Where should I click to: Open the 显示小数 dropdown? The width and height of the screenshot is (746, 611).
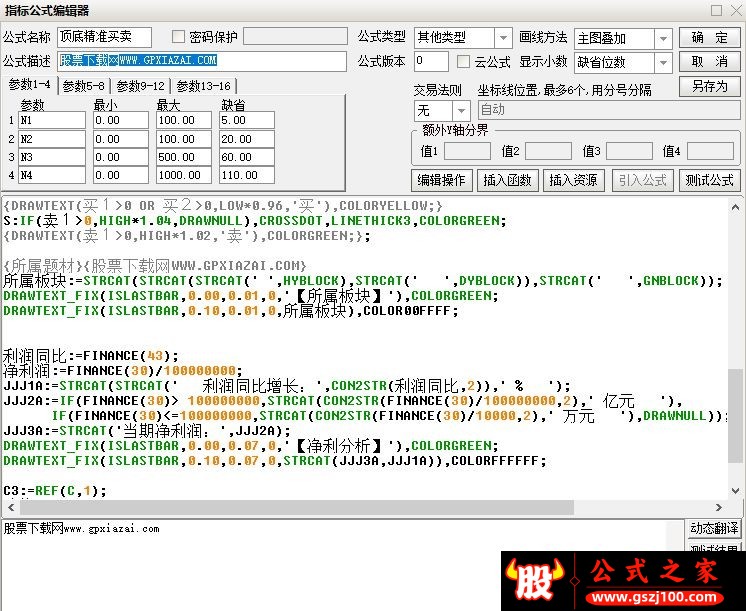[663, 62]
